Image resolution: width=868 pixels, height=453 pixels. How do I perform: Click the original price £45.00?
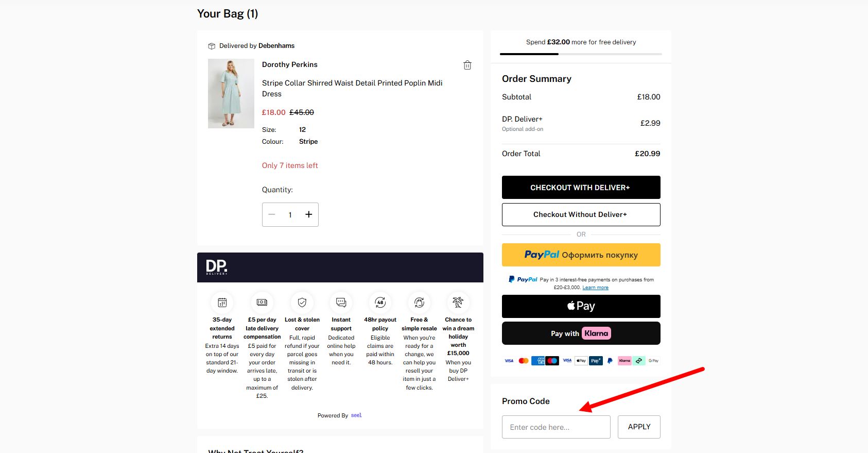pyautogui.click(x=302, y=112)
